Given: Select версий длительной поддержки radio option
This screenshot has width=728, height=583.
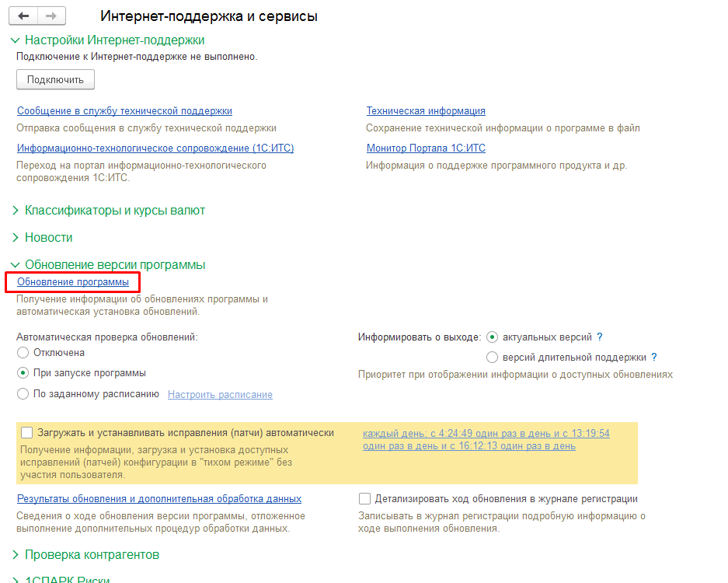Looking at the screenshot, I should coord(492,358).
